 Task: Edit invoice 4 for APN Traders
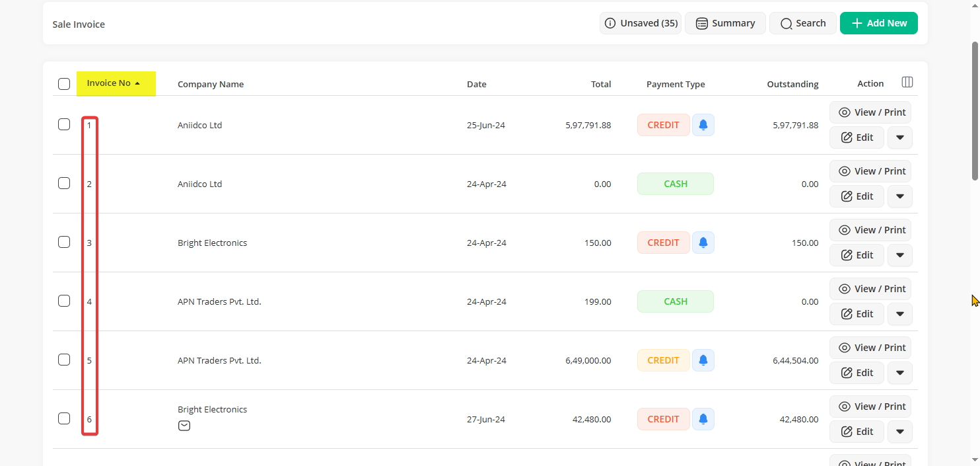pos(857,314)
